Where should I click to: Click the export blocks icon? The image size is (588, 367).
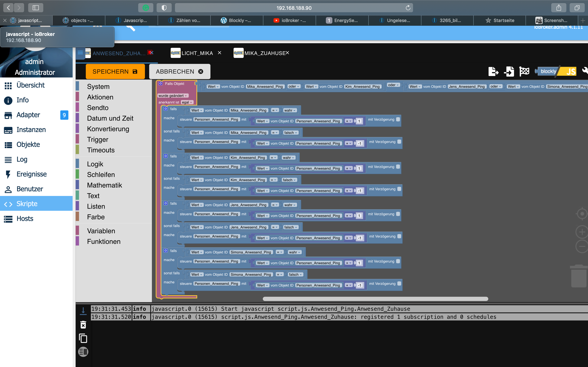coord(493,71)
